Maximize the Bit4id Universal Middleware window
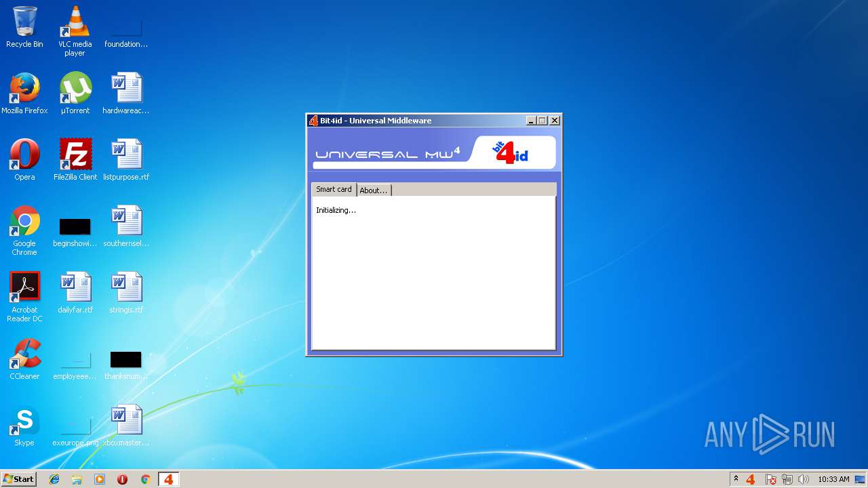 coord(542,121)
